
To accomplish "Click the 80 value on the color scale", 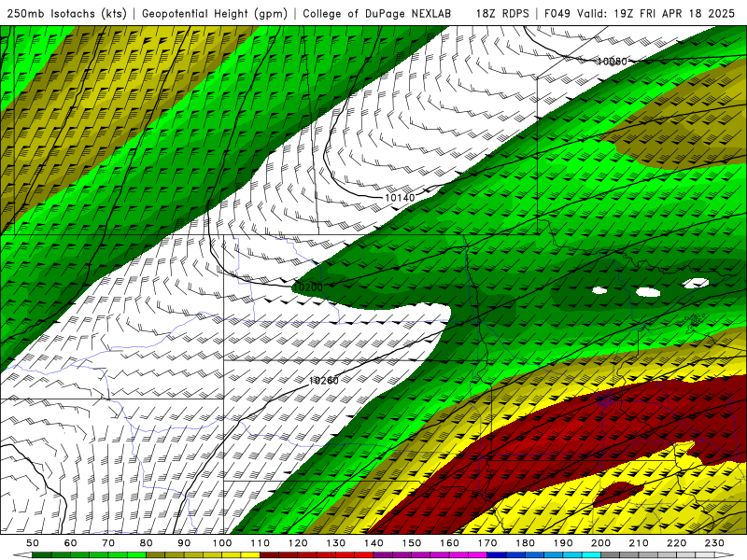I will pos(147,543).
